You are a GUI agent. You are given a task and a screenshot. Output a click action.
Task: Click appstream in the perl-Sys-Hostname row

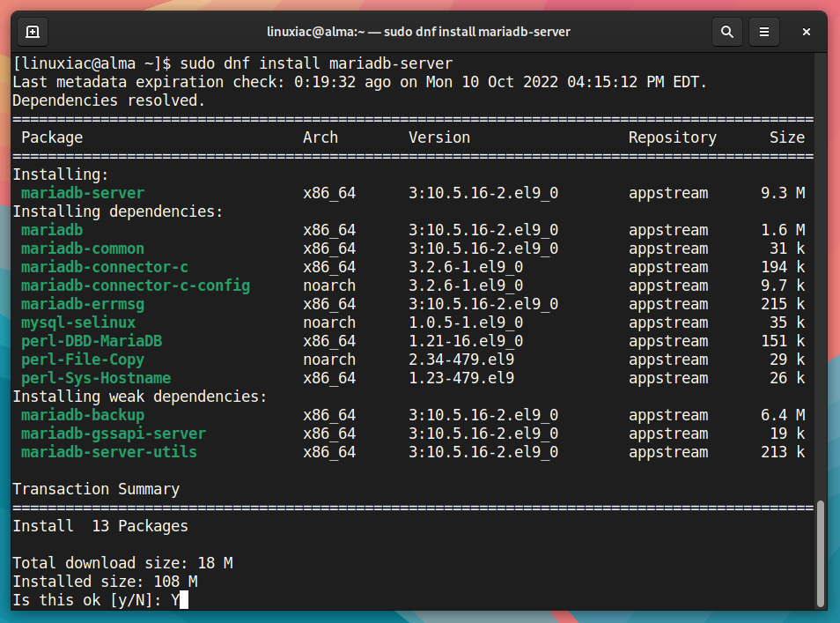(668, 379)
